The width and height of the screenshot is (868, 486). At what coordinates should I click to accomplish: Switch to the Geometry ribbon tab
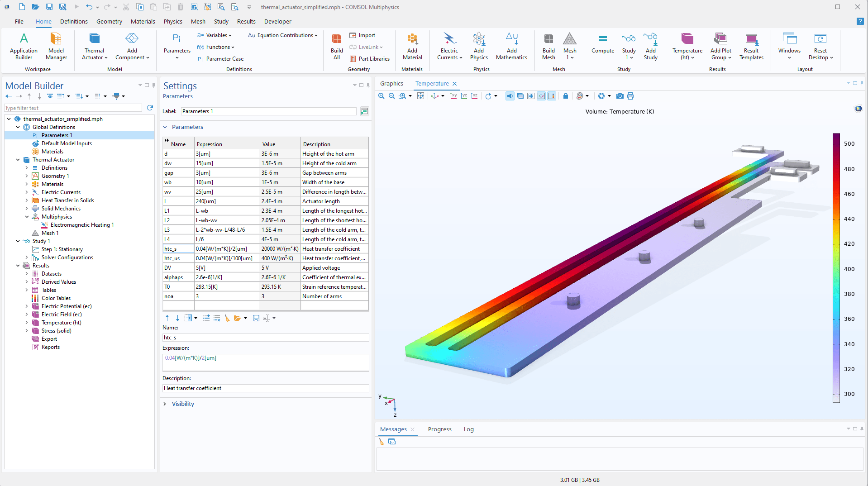109,21
